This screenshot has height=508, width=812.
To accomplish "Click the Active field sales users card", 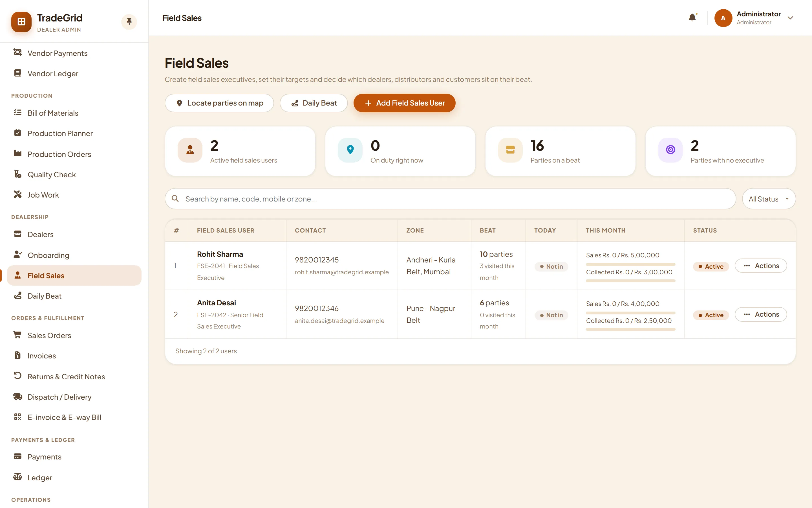I will (240, 151).
